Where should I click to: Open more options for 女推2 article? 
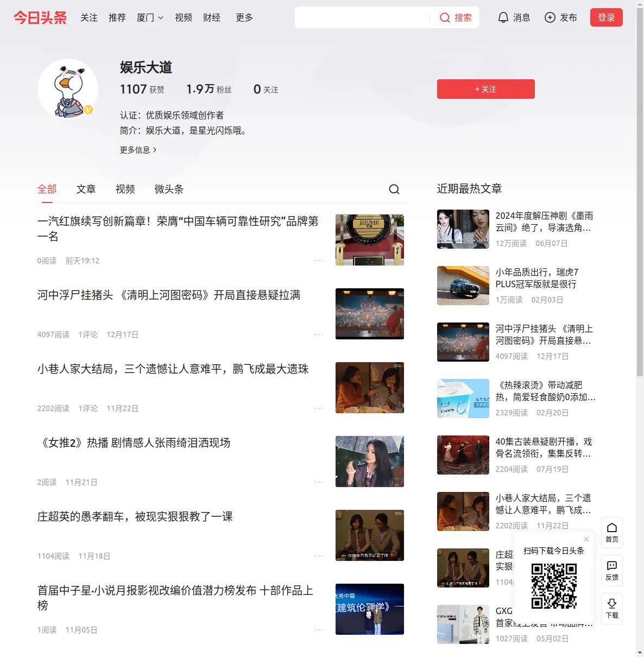(x=319, y=482)
